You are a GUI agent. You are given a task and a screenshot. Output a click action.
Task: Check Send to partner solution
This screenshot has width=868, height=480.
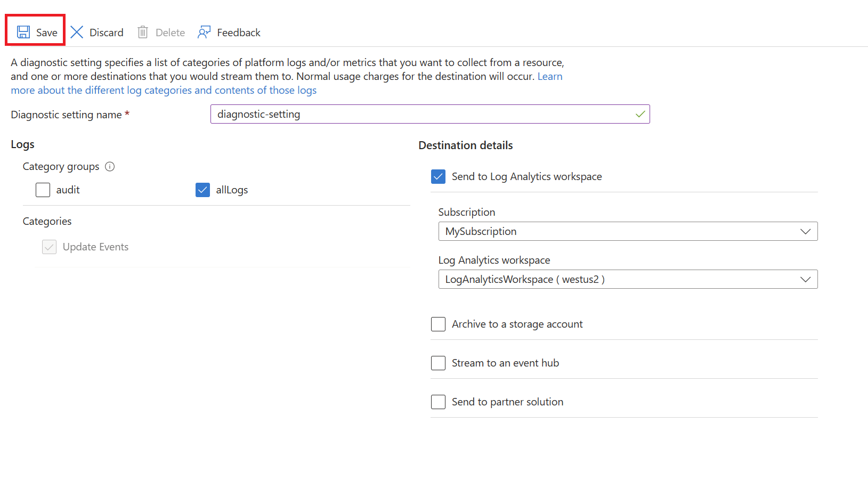pyautogui.click(x=438, y=402)
